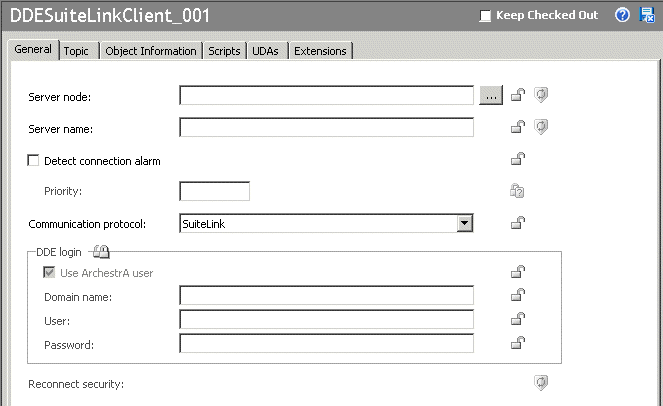Toggle lock icon for Use ArchestrA user
Screen dimensions: 663x406
[518, 272]
